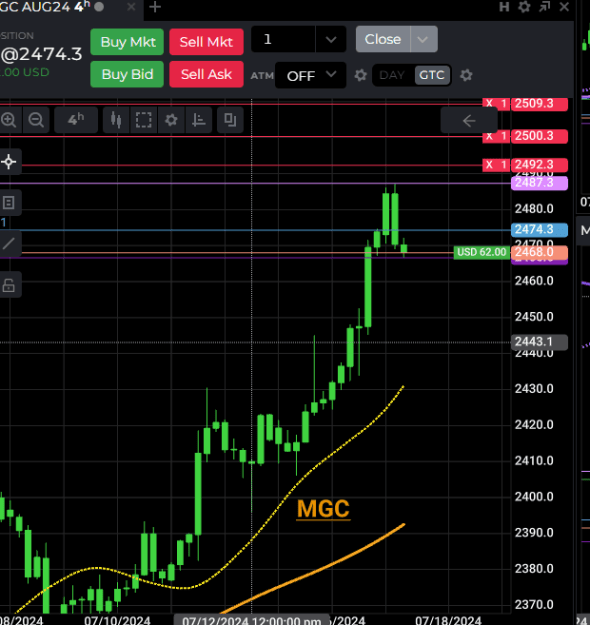Open the ATM OFF dropdown
This screenshot has width=590, height=625.
pyautogui.click(x=311, y=75)
